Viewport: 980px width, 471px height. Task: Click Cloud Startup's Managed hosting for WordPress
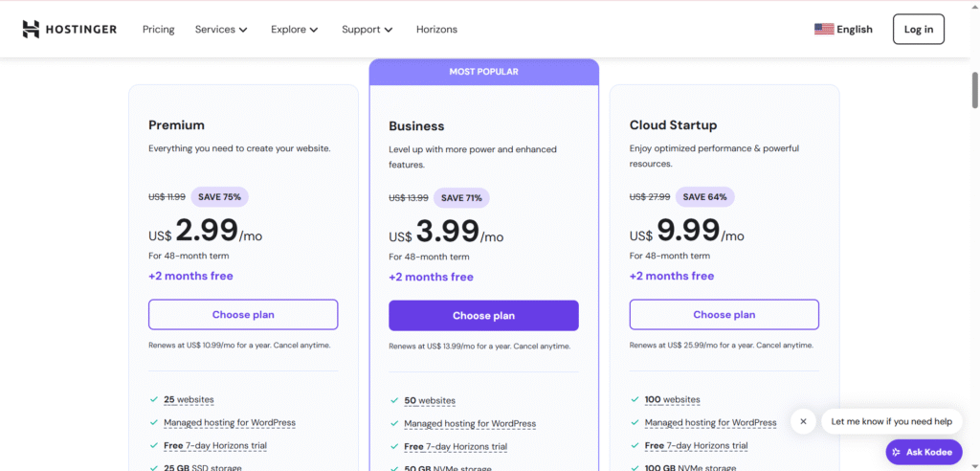click(711, 423)
